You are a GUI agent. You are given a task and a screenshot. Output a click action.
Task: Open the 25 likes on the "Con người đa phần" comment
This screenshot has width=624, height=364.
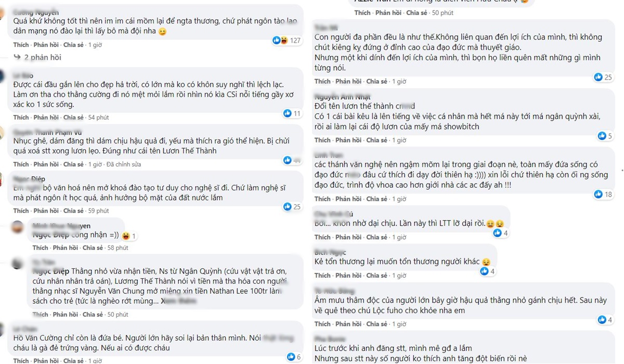pos(603,77)
